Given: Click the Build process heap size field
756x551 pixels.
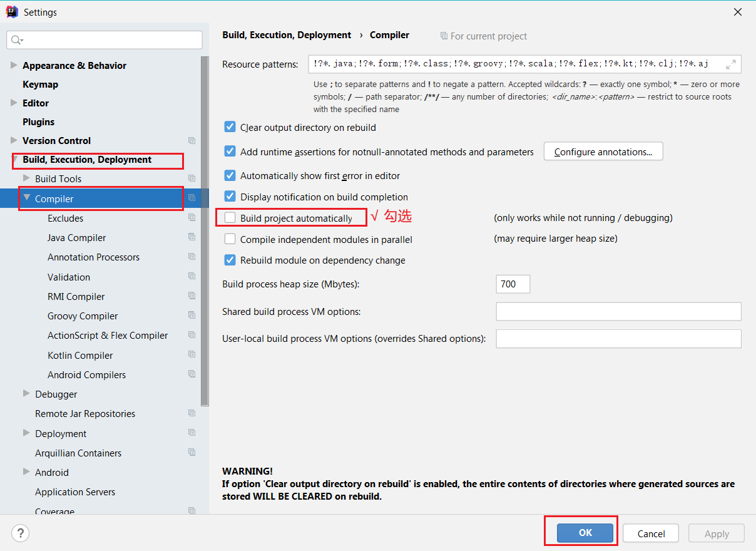Looking at the screenshot, I should [513, 284].
